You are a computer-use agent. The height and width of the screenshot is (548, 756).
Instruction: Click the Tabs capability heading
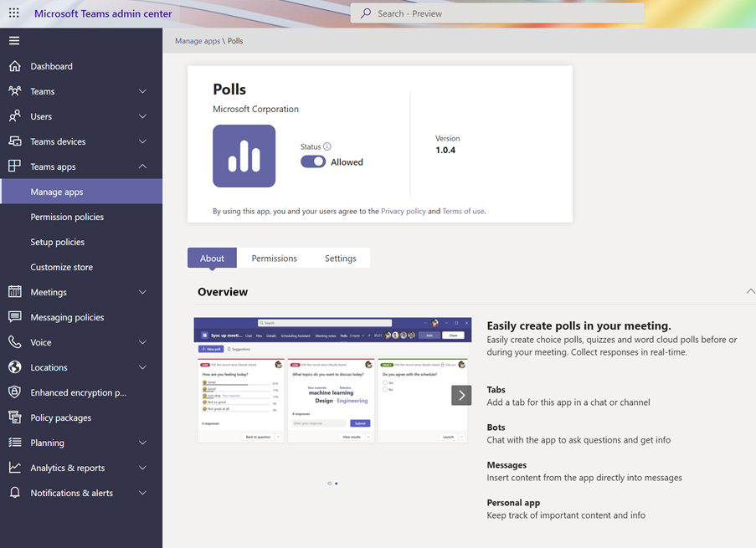pyautogui.click(x=496, y=389)
